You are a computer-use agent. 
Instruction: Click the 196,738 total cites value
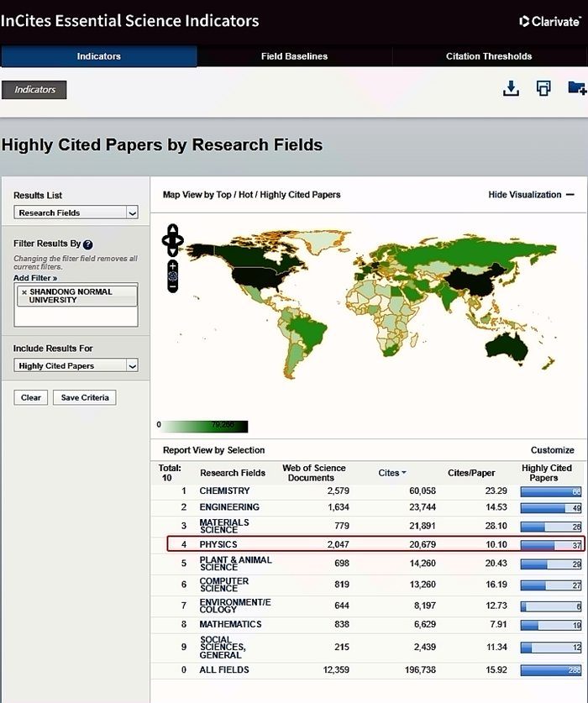420,669
